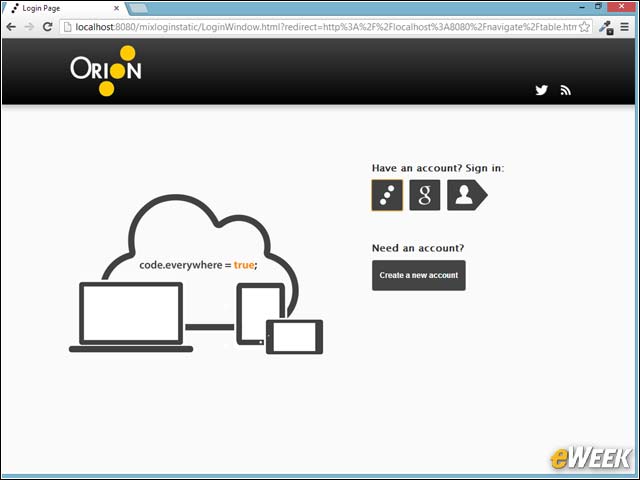This screenshot has width=640, height=480.
Task: Click 'Have an account? Sign in:' text
Action: 438,168
